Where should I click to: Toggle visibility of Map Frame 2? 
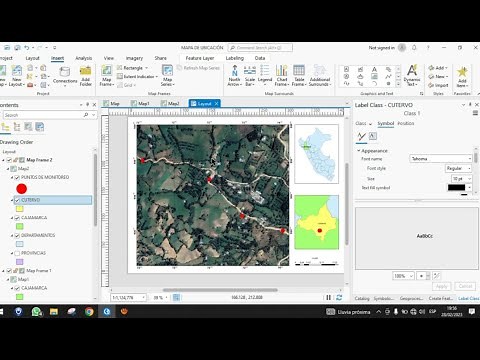click(x=9, y=160)
